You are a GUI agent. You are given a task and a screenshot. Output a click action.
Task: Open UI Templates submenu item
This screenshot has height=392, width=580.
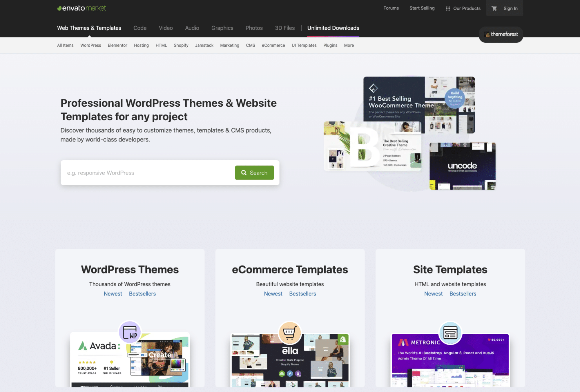tap(304, 45)
